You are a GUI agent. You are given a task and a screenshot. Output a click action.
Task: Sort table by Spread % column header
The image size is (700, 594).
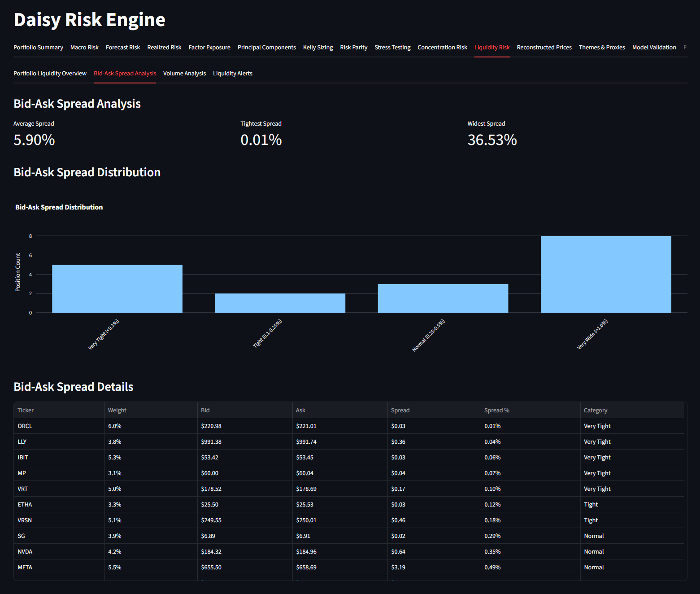496,410
